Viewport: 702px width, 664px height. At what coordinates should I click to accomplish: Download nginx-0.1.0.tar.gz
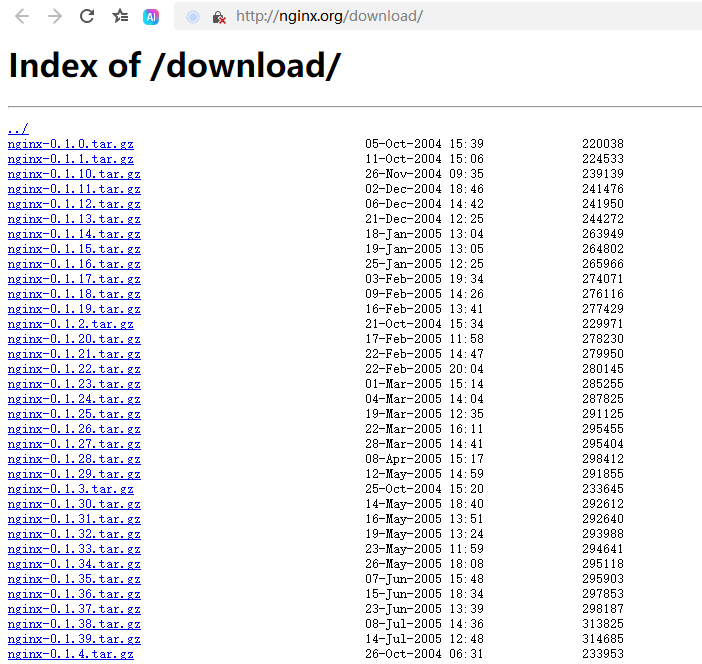click(x=71, y=144)
